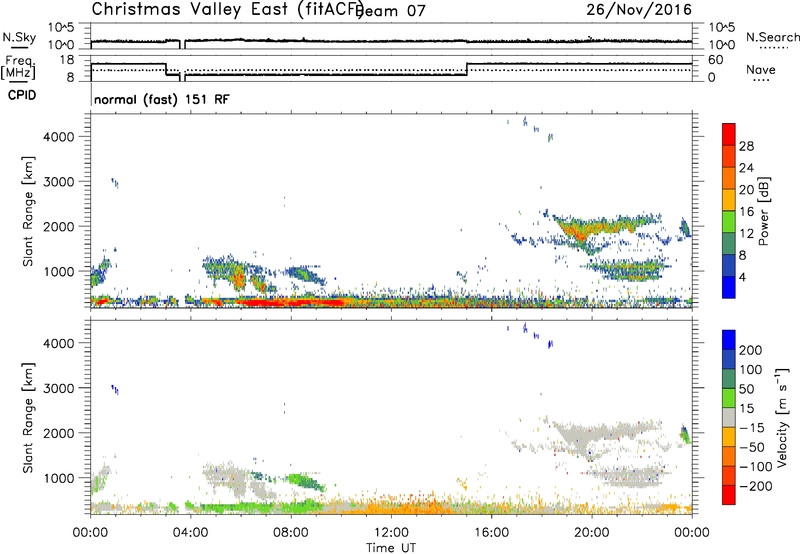Click the 'CPID' row label
Screen dimensions: 800x554
point(22,95)
